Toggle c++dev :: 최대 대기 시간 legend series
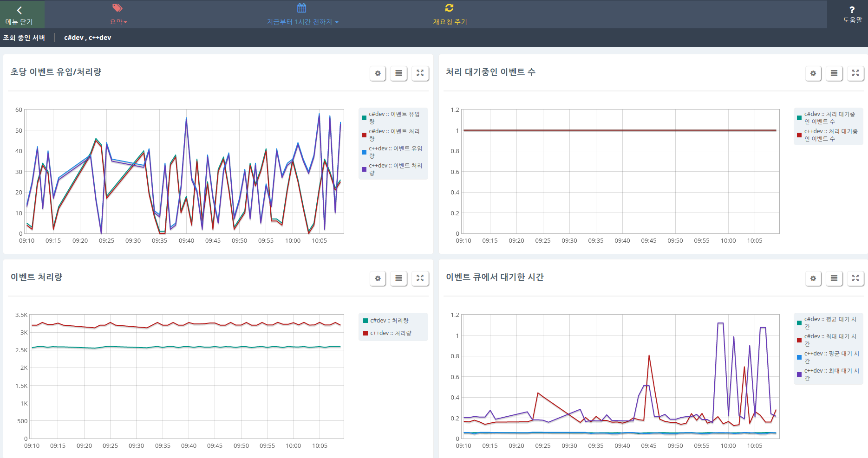 pos(828,374)
